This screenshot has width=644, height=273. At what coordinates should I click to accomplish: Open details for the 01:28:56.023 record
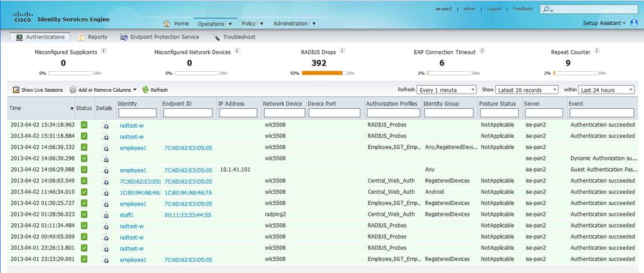tap(105, 214)
